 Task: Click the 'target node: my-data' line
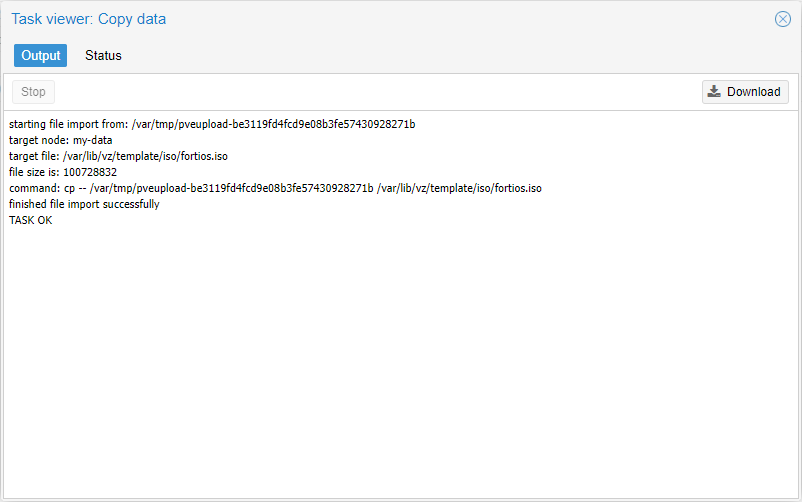click(60, 140)
